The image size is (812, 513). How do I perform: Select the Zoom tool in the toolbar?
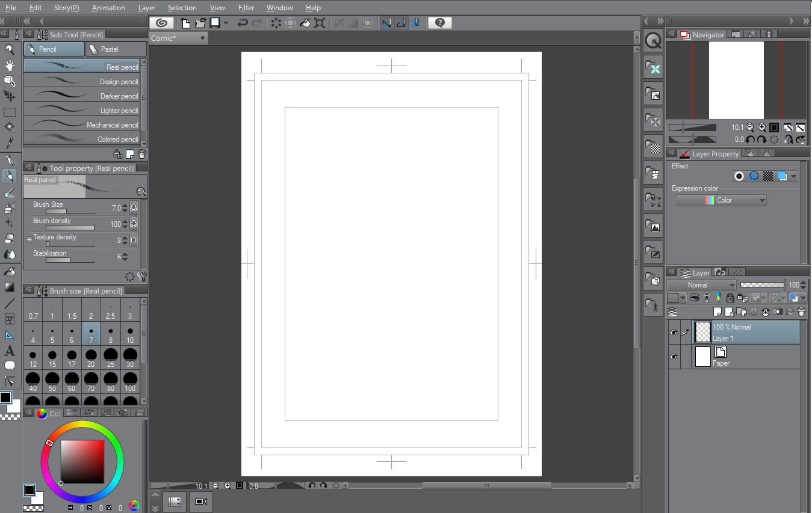(10, 49)
